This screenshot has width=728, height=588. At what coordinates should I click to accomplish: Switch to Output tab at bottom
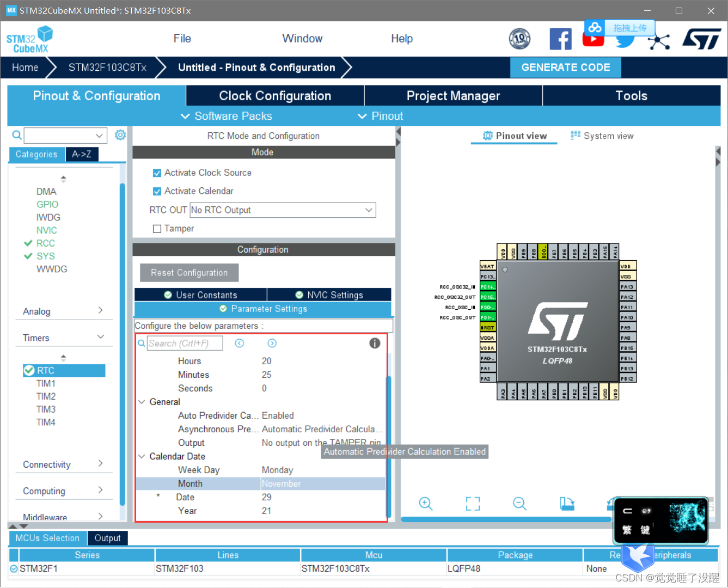coord(107,538)
